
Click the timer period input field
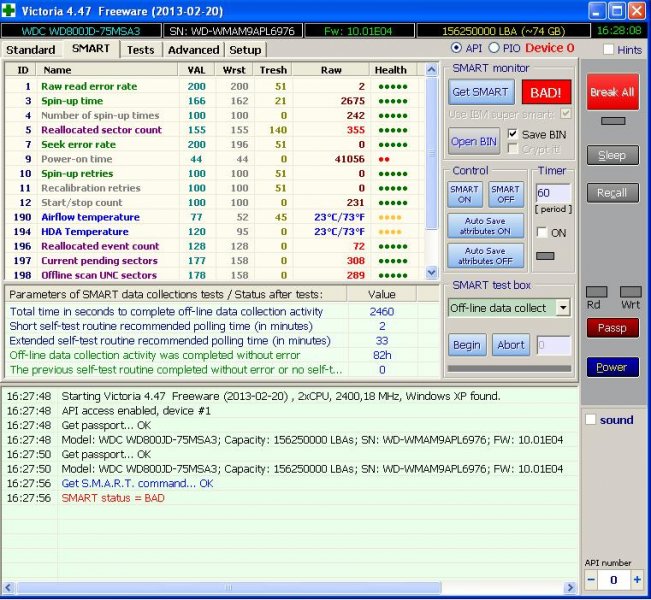tap(553, 192)
